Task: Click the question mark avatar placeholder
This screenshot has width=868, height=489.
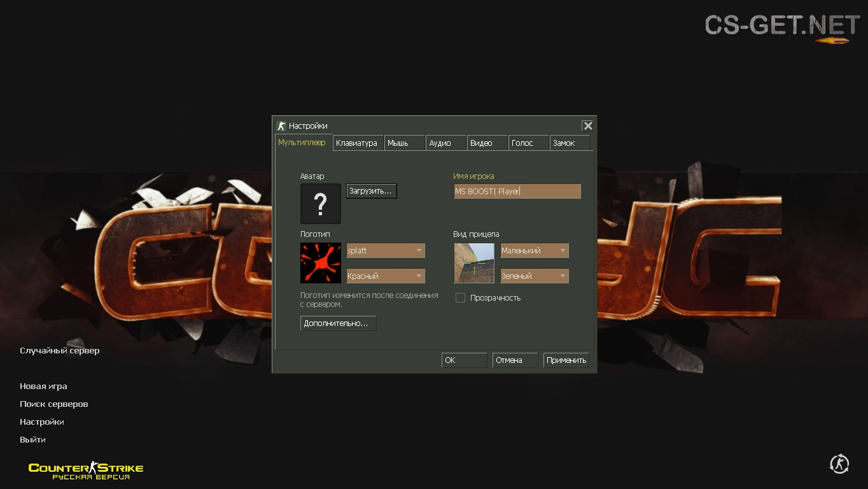Action: (321, 204)
